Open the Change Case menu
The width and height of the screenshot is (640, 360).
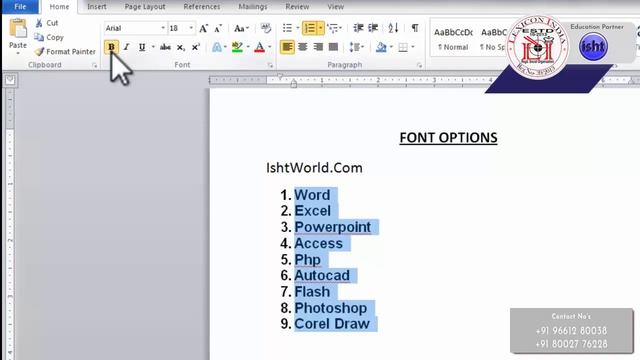click(x=241, y=28)
